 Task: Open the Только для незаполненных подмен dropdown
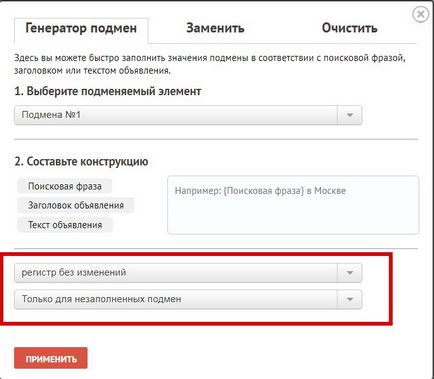pos(188,299)
